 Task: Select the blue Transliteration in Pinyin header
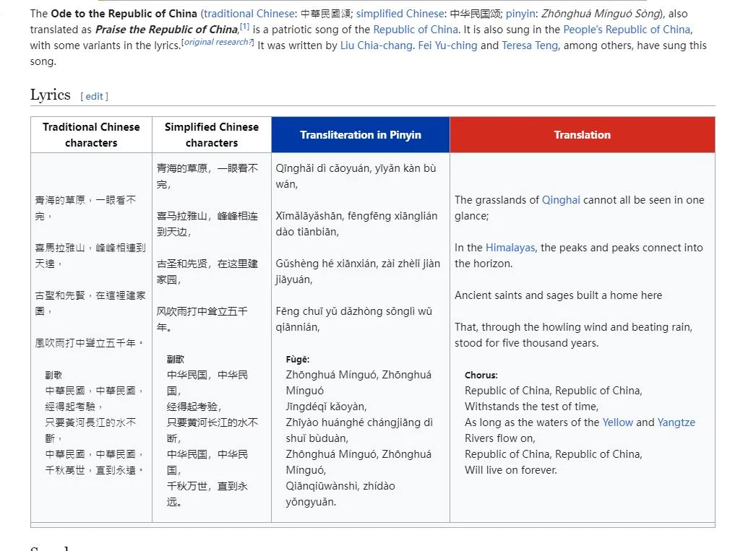[360, 135]
